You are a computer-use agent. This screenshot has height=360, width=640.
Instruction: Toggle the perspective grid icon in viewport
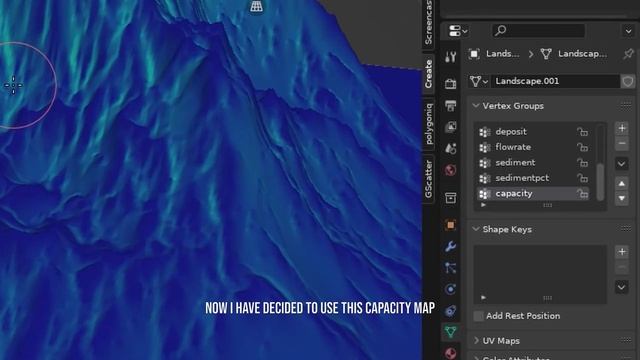pos(256,6)
